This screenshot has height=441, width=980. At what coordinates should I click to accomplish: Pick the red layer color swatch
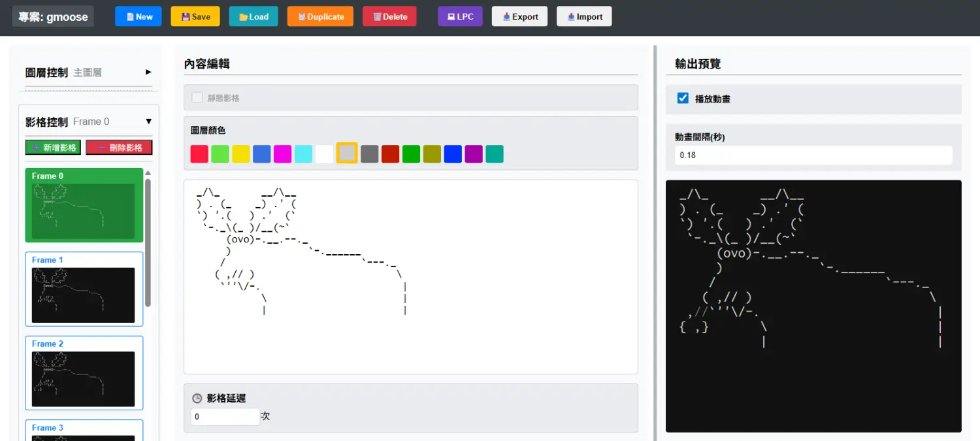pyautogui.click(x=199, y=154)
